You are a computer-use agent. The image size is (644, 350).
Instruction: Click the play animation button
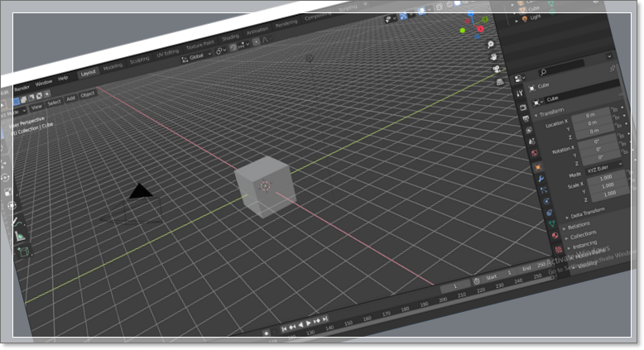(x=309, y=324)
